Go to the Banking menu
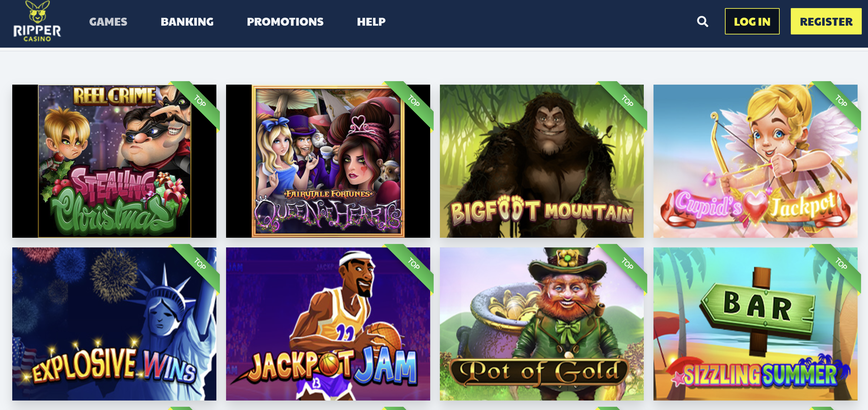868x410 pixels. click(187, 22)
